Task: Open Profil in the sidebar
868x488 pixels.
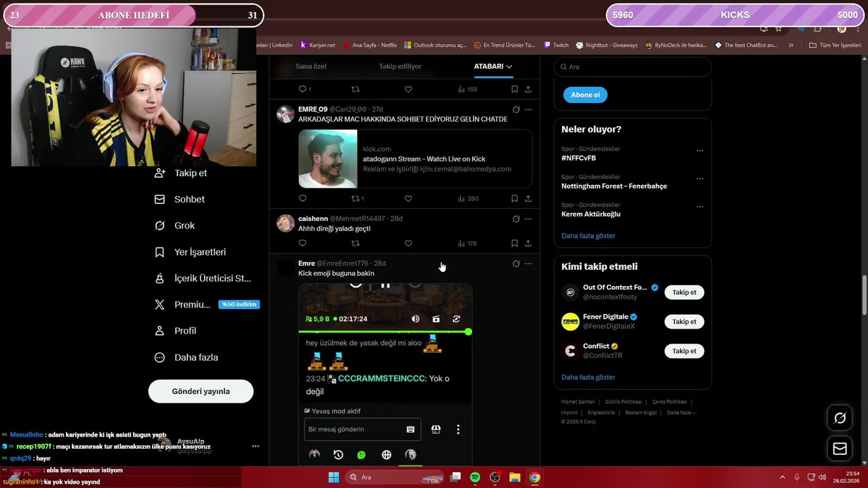Action: click(176, 331)
